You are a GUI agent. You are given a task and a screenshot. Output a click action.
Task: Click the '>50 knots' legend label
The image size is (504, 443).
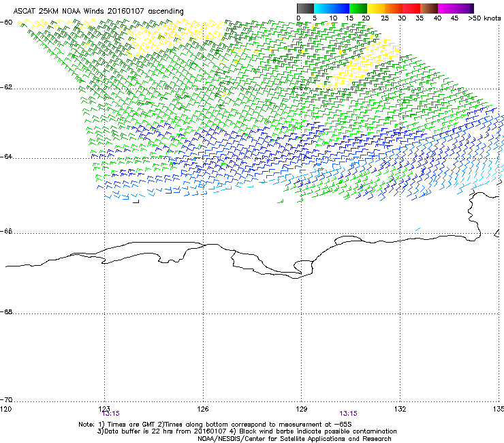pyautogui.click(x=484, y=18)
